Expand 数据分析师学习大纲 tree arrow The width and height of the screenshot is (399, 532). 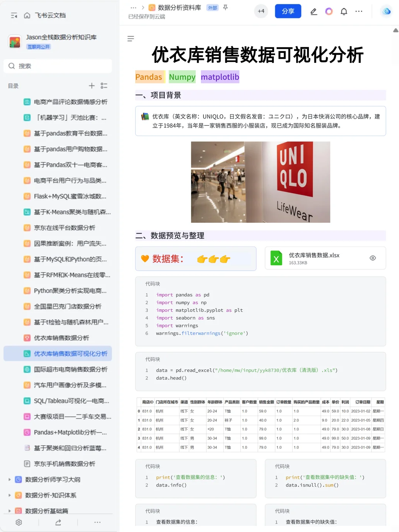tap(10, 480)
